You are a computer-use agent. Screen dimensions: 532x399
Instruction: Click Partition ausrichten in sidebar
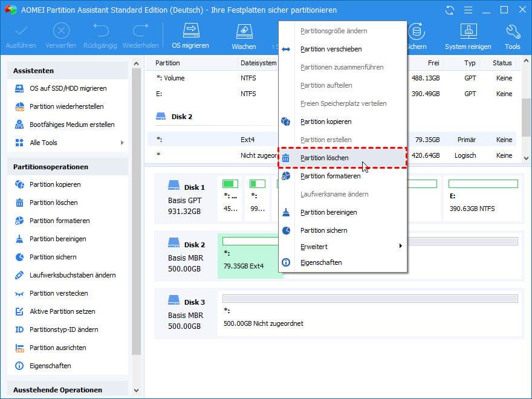[68, 348]
